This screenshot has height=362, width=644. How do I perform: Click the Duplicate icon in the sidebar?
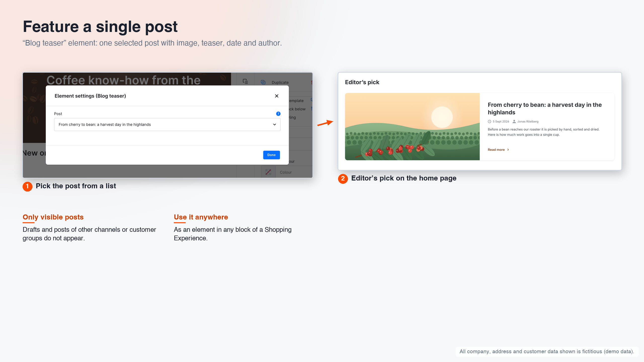pos(263,82)
